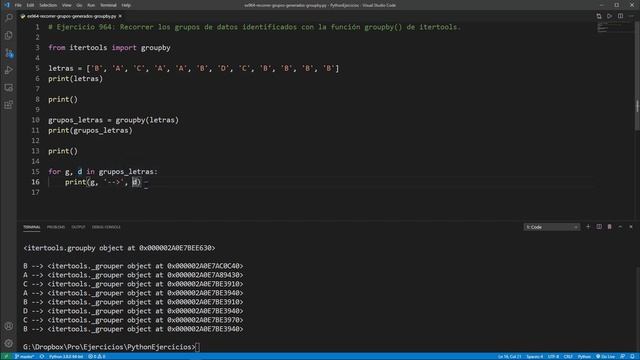Open the Explorer view in activity bar
Viewport: 640px width, 360px height.
tap(9, 36)
